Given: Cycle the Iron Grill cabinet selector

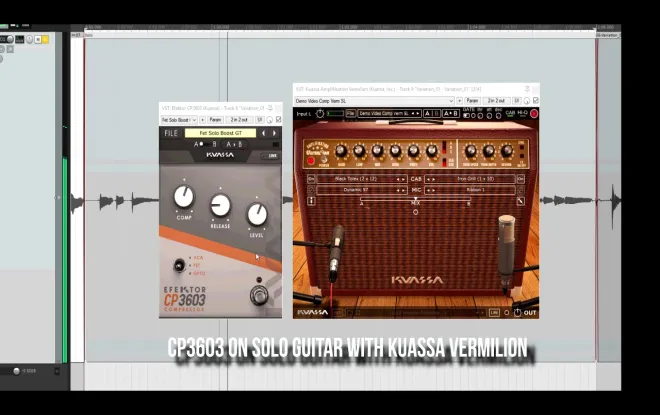Looking at the screenshot, I should 470,179.
